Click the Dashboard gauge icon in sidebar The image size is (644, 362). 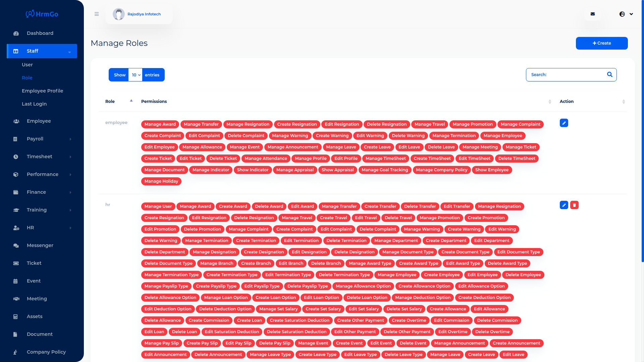coord(16,34)
